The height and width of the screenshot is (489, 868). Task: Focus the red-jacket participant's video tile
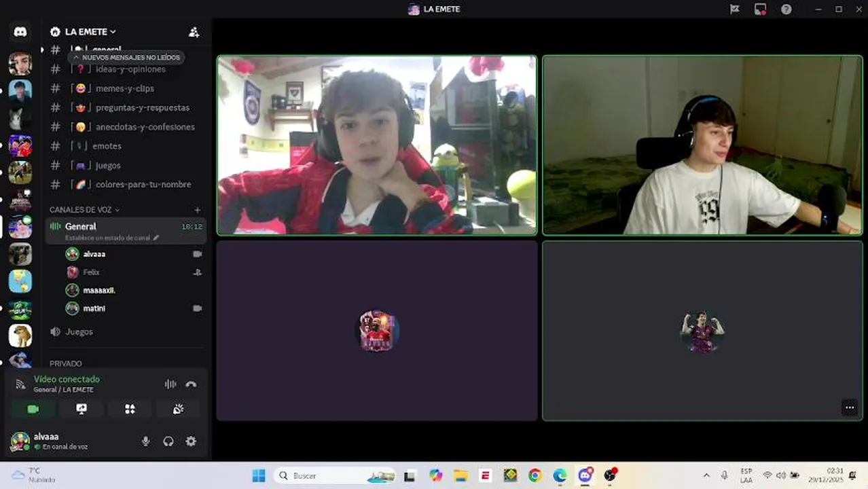click(x=377, y=145)
